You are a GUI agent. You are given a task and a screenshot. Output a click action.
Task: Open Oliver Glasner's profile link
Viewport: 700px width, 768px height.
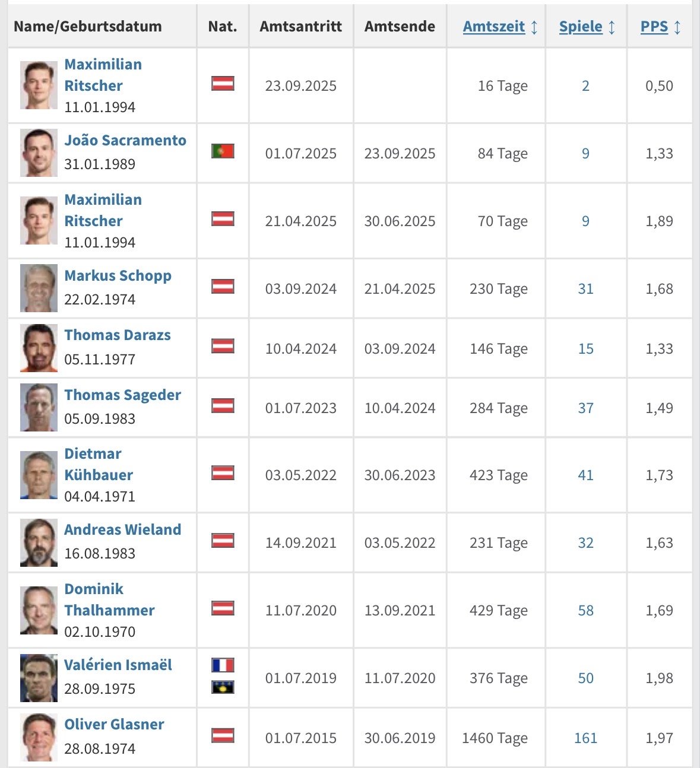pyautogui.click(x=114, y=725)
